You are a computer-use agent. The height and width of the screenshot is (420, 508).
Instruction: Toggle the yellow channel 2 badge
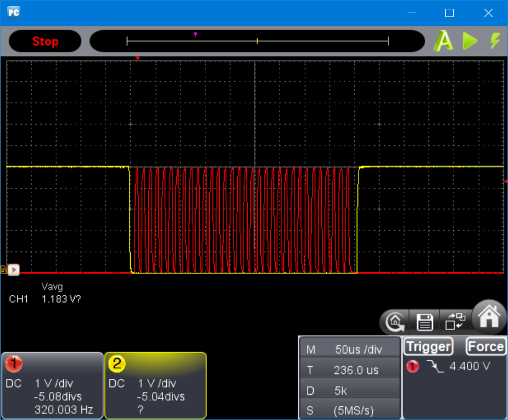click(117, 363)
